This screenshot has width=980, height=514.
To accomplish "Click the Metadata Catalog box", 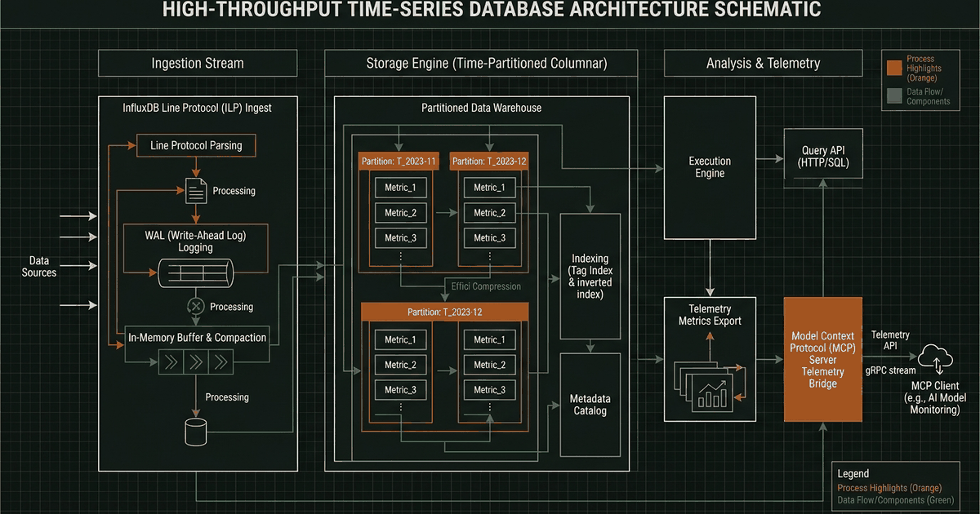I will (x=590, y=405).
